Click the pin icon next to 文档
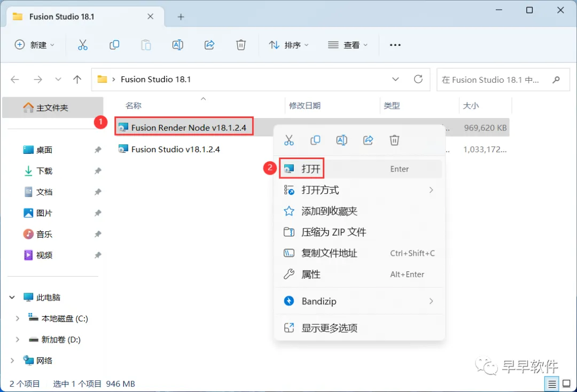The image size is (577, 392). pyautogui.click(x=98, y=192)
